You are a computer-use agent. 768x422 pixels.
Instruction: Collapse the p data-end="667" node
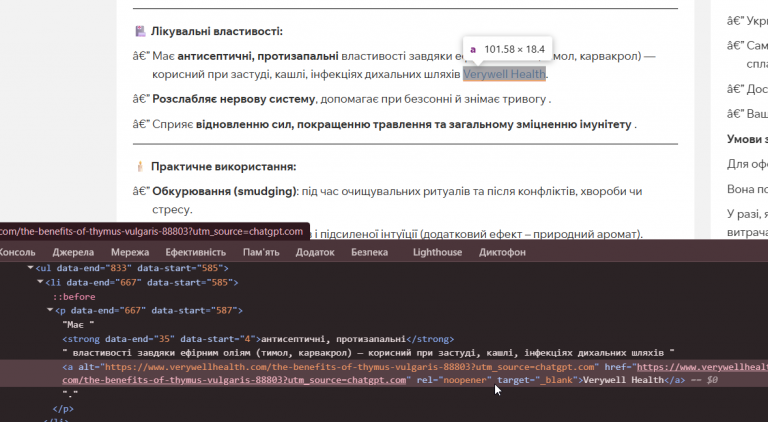50,310
